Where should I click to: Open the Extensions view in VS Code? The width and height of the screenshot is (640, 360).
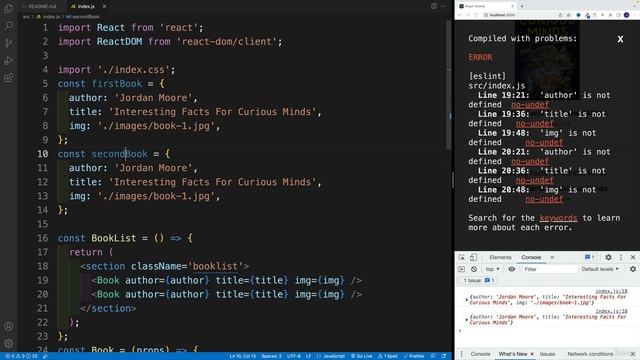point(8,78)
